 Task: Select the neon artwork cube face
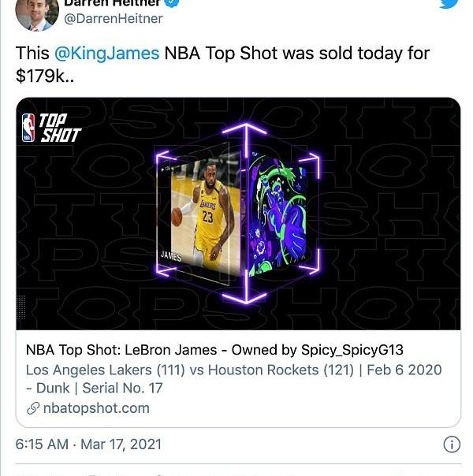point(277,215)
